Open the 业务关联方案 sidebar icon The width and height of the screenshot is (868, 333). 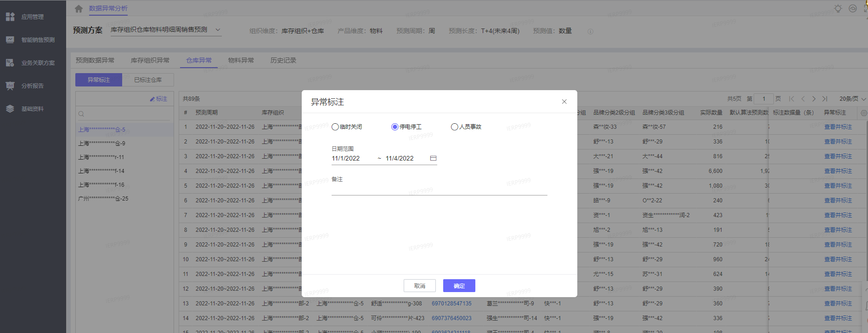[10, 63]
